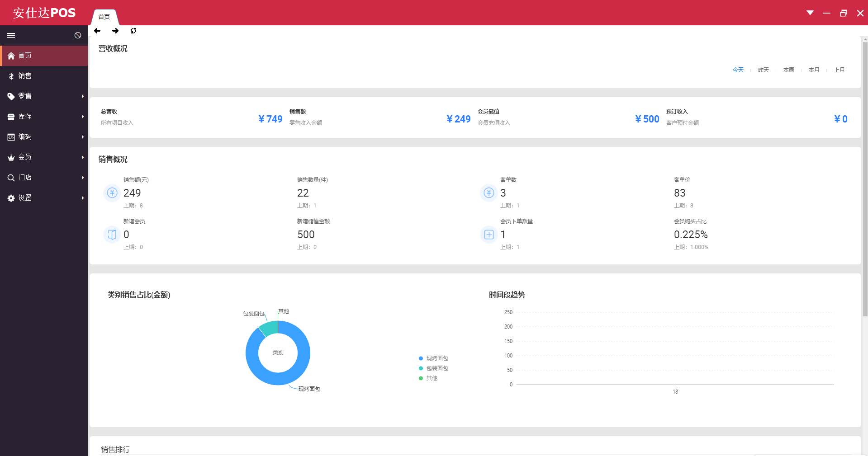
Task: Click the 18 hour label on trend chart
Action: point(675,392)
